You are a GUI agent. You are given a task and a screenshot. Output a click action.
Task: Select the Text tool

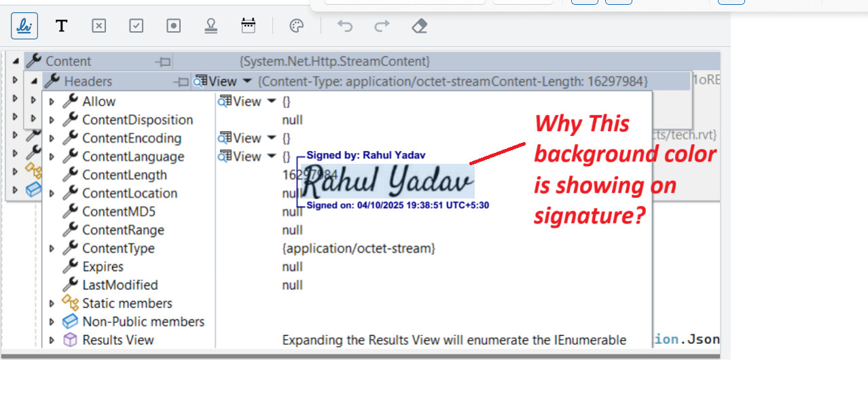62,26
